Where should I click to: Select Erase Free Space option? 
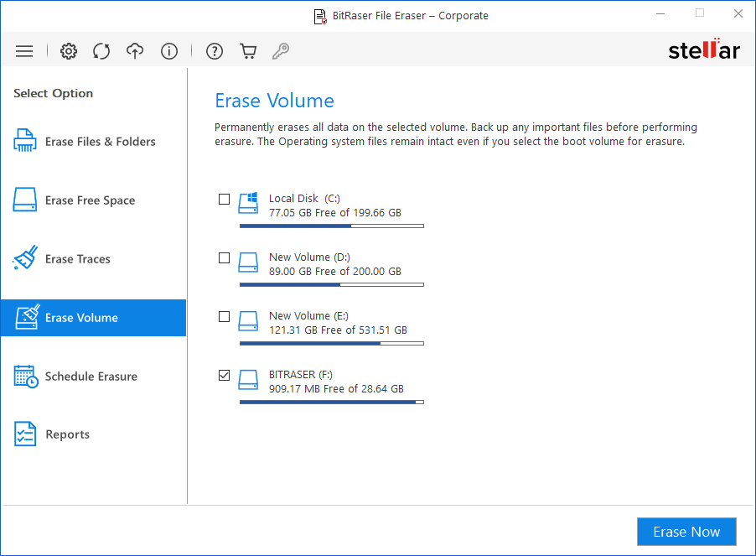click(94, 200)
